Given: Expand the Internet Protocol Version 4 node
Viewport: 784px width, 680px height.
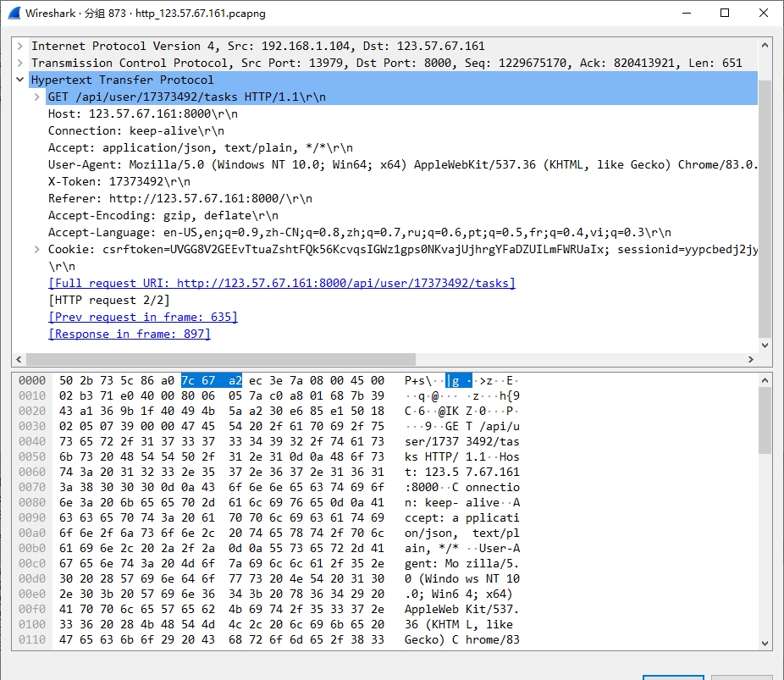Looking at the screenshot, I should [19, 47].
